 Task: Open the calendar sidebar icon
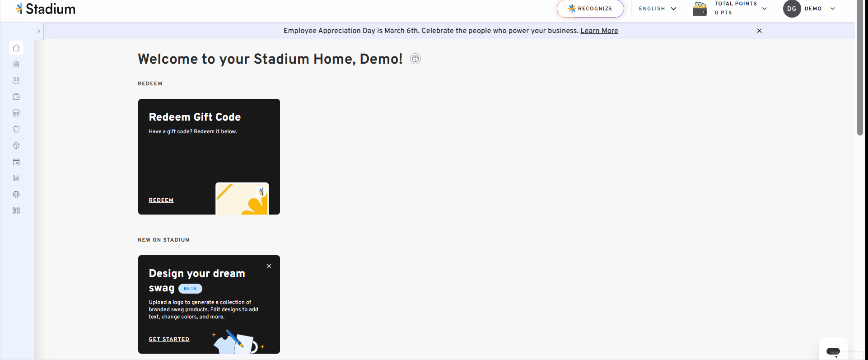tap(16, 162)
